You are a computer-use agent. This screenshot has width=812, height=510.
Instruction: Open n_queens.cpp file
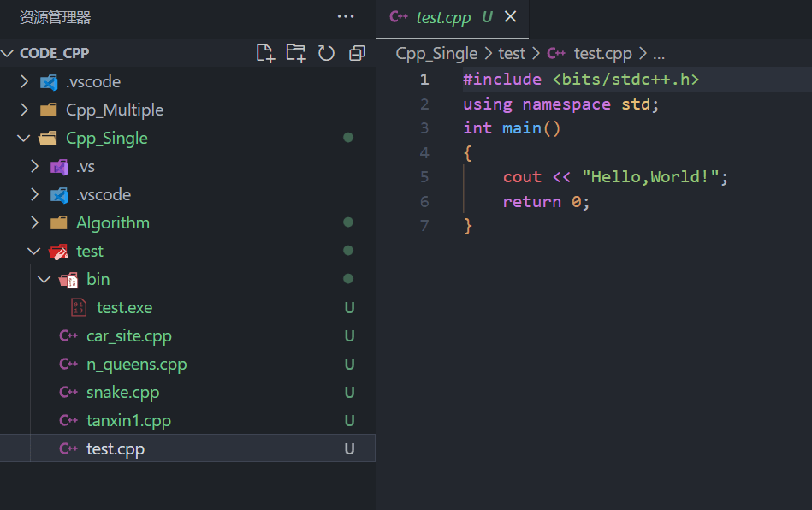[187, 364]
